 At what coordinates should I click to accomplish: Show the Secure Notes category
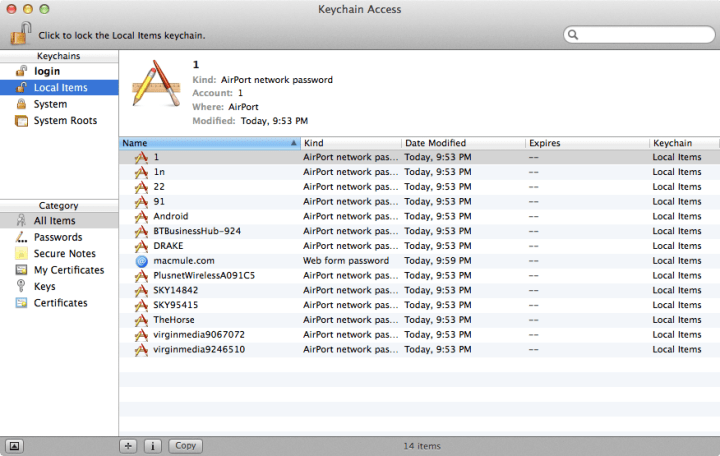tap(59, 253)
